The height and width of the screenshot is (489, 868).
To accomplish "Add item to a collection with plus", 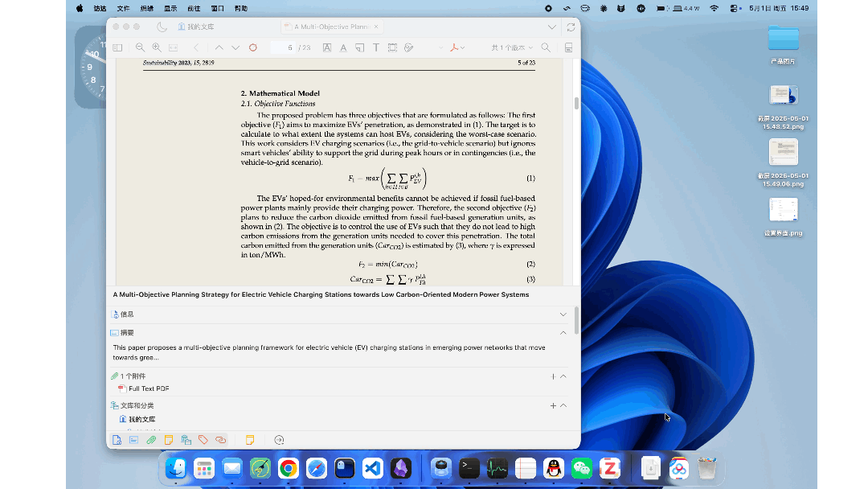I will (x=553, y=406).
